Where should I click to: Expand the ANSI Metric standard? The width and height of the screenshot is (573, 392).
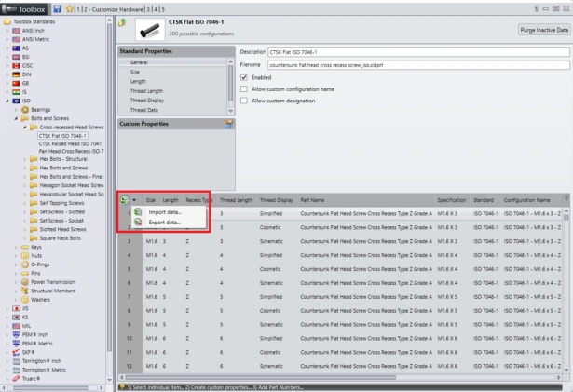pos(7,39)
